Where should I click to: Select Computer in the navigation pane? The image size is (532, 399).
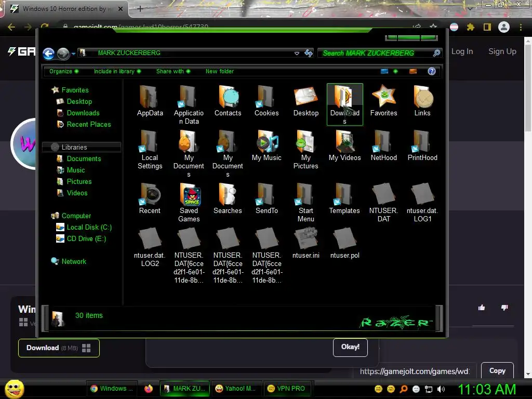click(x=71, y=216)
